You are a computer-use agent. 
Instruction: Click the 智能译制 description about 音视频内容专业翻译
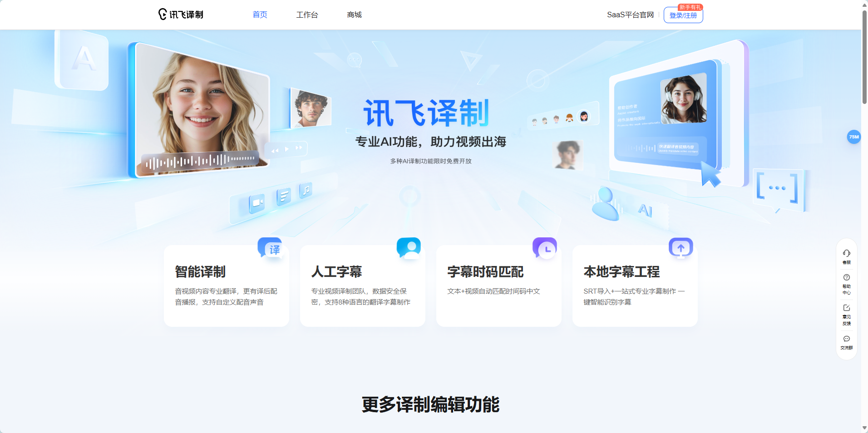click(x=226, y=296)
